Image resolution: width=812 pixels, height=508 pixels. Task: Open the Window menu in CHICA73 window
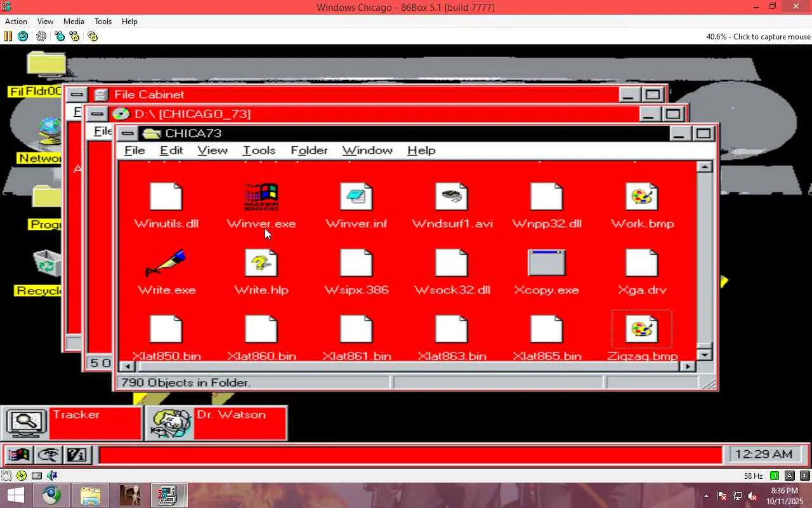(367, 150)
